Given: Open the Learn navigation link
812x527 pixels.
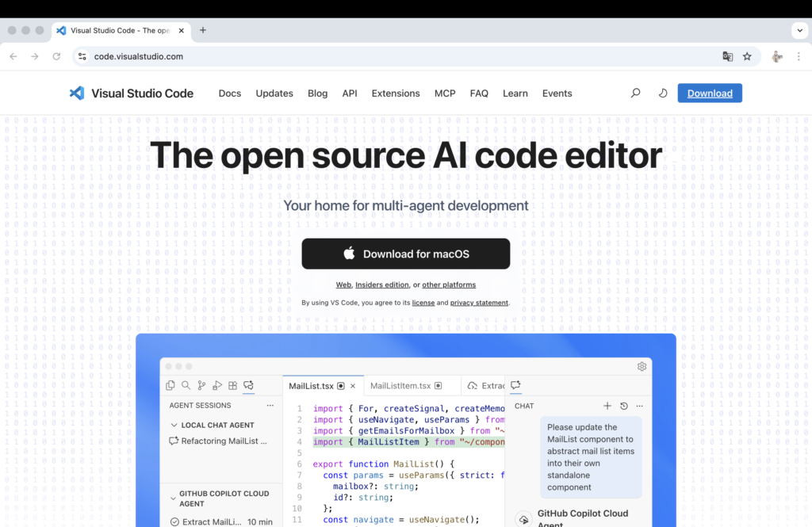Looking at the screenshot, I should click(x=515, y=94).
